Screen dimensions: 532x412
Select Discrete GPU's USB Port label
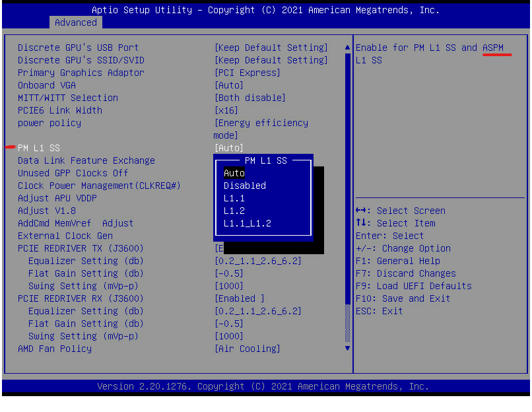coord(78,48)
